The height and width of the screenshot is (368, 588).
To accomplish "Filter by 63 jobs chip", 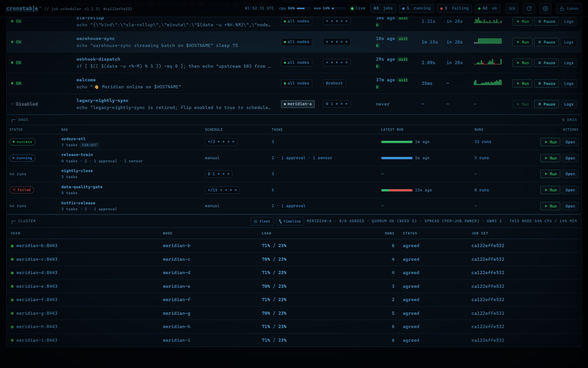I will click(383, 8).
